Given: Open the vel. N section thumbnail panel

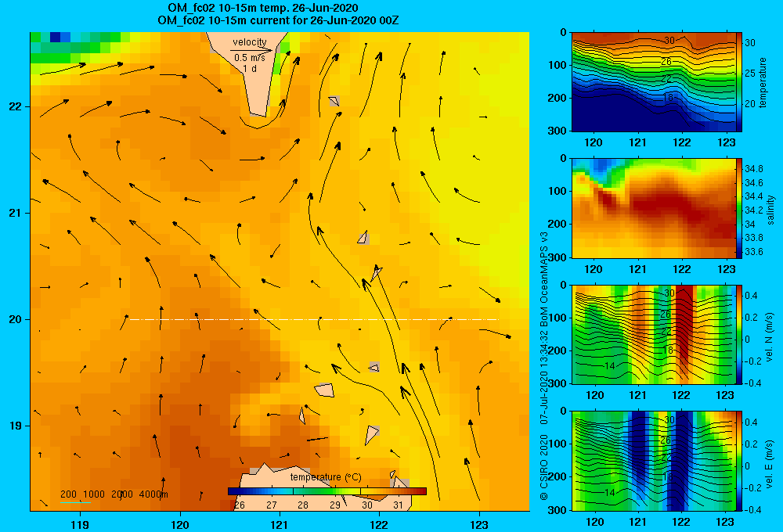Looking at the screenshot, I should coord(653,334).
